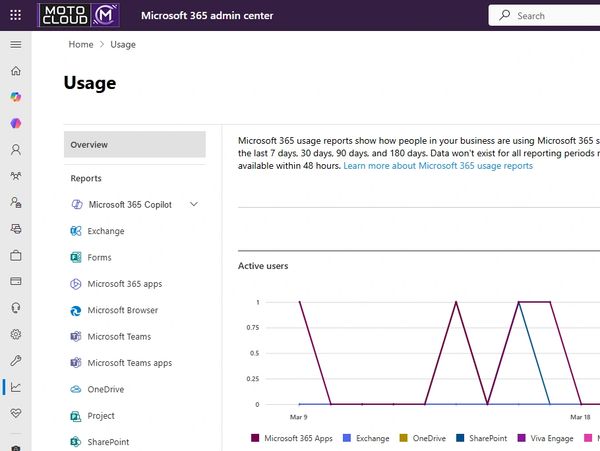Toggle Microsoft 365 Apps legend swatch
The image size is (600, 451).
(255, 438)
